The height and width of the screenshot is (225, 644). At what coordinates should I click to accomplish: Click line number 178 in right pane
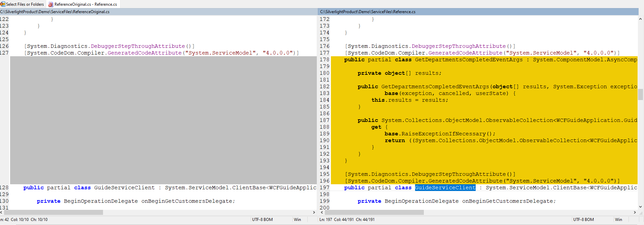click(325, 60)
